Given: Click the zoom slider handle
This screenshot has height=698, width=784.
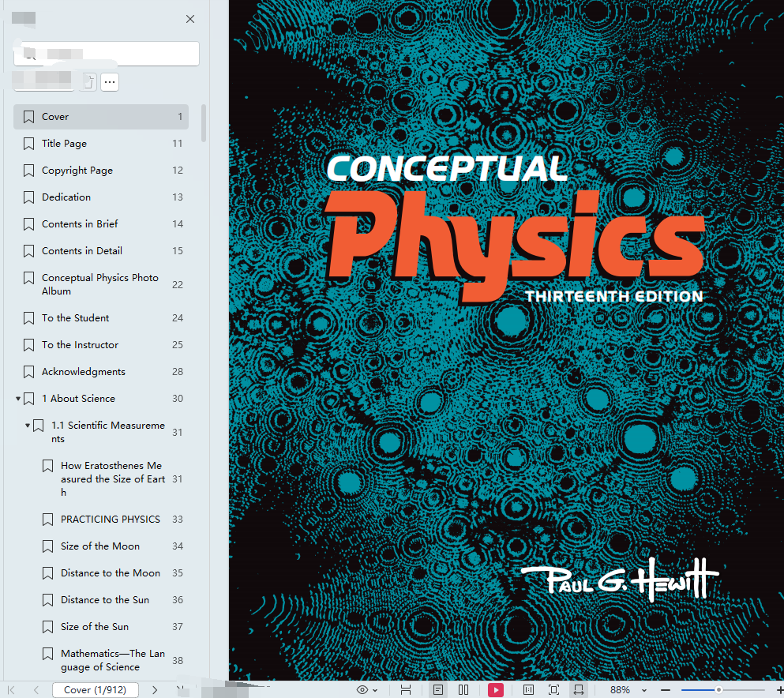Looking at the screenshot, I should coord(718,690).
